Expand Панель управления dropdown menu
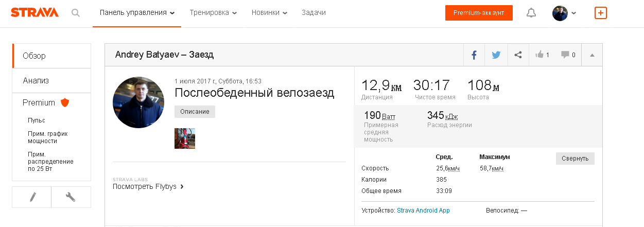The height and width of the screenshot is (227, 644). coord(137,13)
